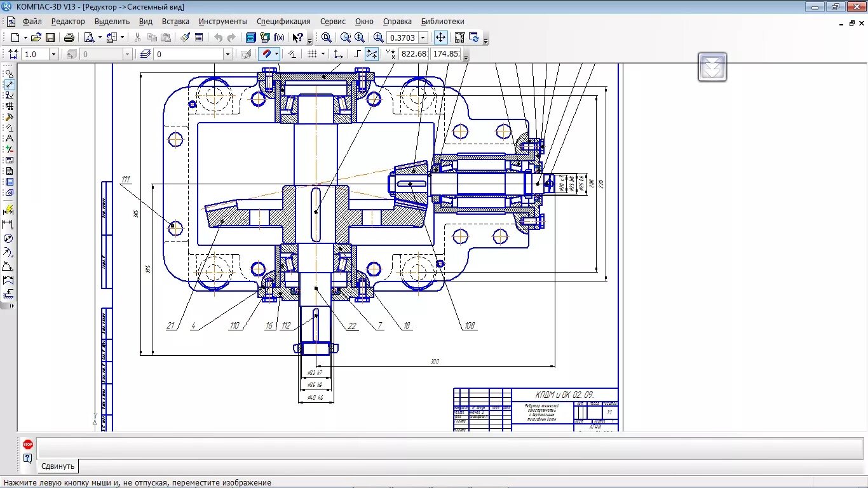868x488 pixels.
Task: Toggle the magnet snapping button
Action: coord(267,54)
